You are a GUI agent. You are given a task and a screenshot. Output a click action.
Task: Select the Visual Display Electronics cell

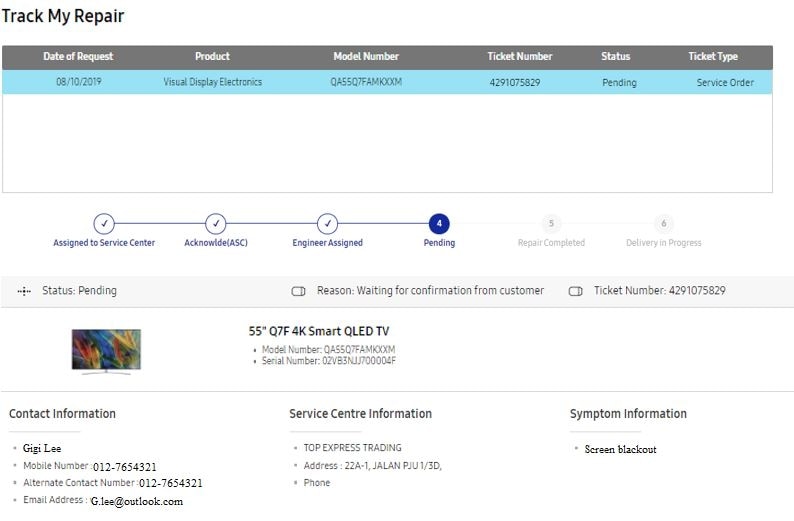pos(213,82)
